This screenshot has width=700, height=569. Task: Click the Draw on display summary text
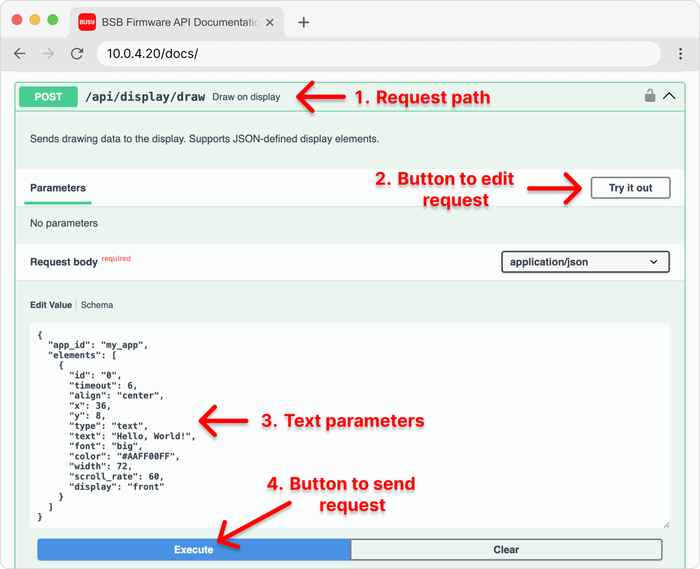[246, 97]
